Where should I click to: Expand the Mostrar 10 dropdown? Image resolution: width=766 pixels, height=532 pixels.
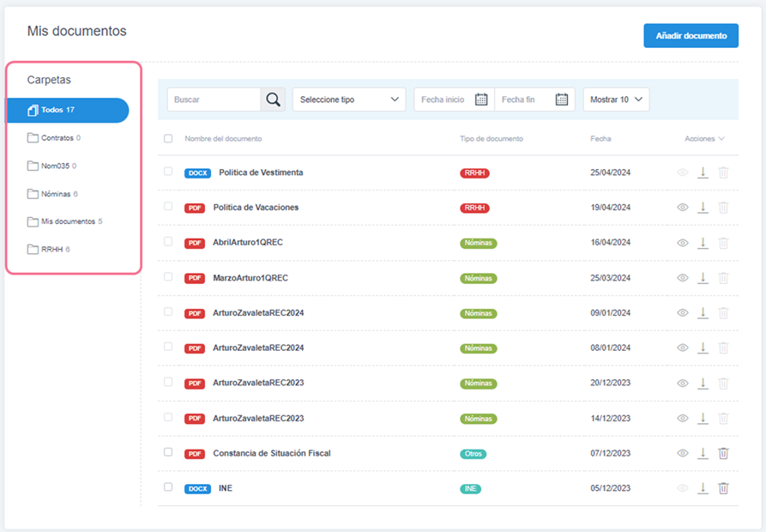[x=616, y=100]
